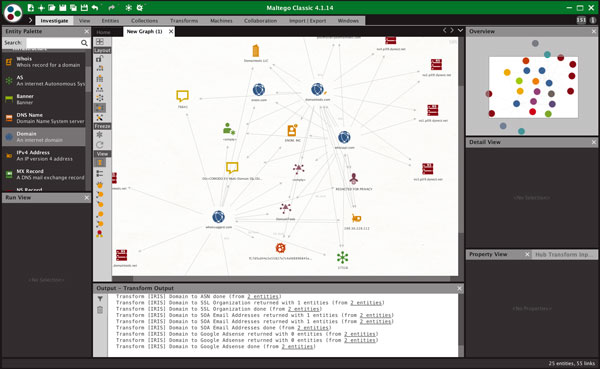Image resolution: width=600 pixels, height=369 pixels.
Task: Select Domain entity in the palette
Action: [44, 137]
